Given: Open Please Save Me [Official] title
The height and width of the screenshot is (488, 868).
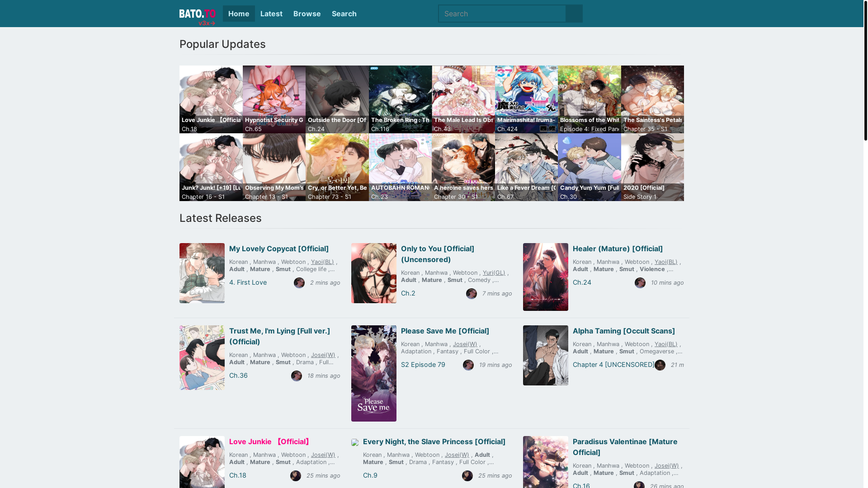Looking at the screenshot, I should click(x=445, y=331).
